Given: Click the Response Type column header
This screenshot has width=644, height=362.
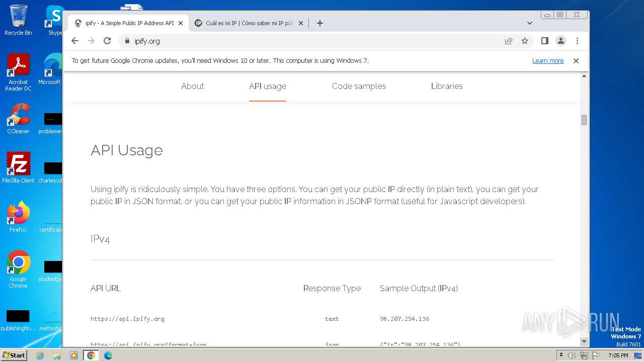Looking at the screenshot, I should [x=332, y=288].
